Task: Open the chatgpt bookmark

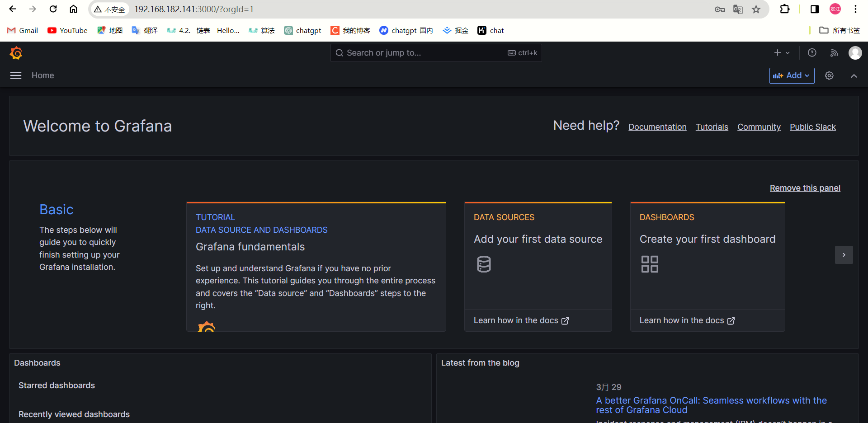Action: 302,30
